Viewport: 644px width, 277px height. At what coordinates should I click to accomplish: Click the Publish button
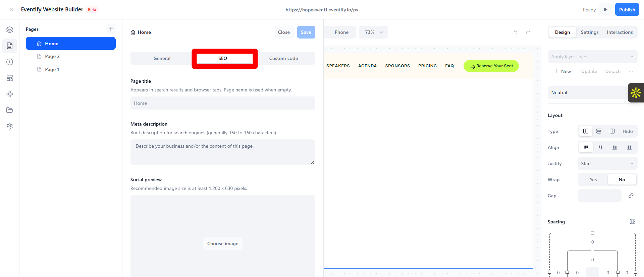pyautogui.click(x=627, y=9)
